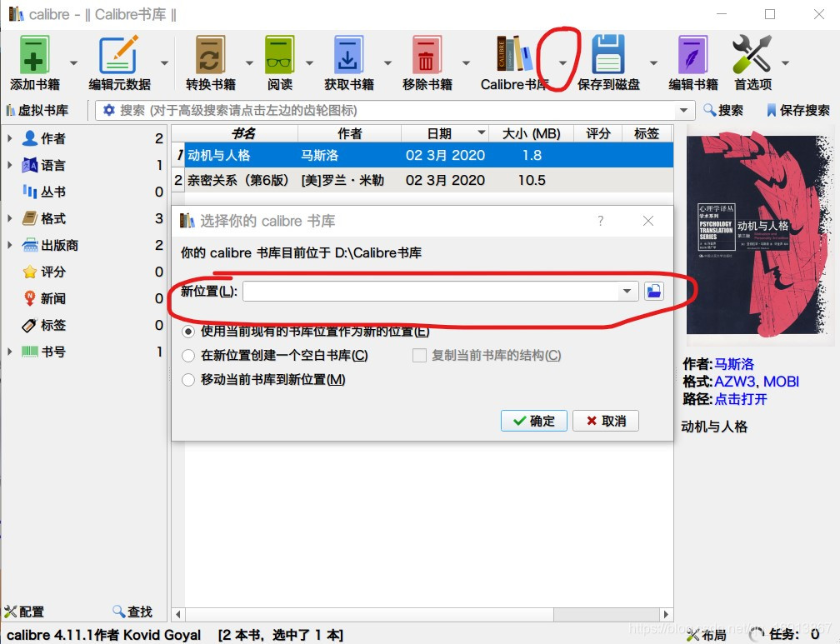
Task: Click the advanced search gear icon
Action: tap(108, 110)
